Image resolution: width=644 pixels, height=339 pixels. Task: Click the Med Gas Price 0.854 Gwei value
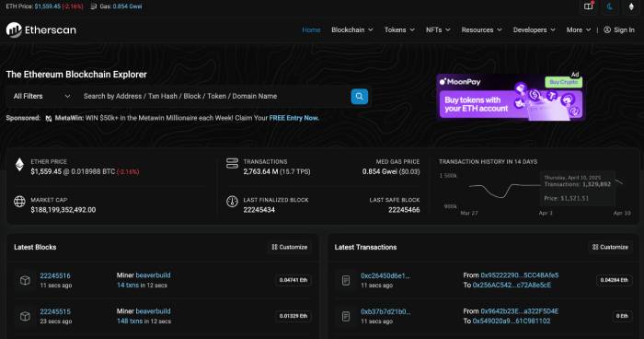(x=379, y=171)
